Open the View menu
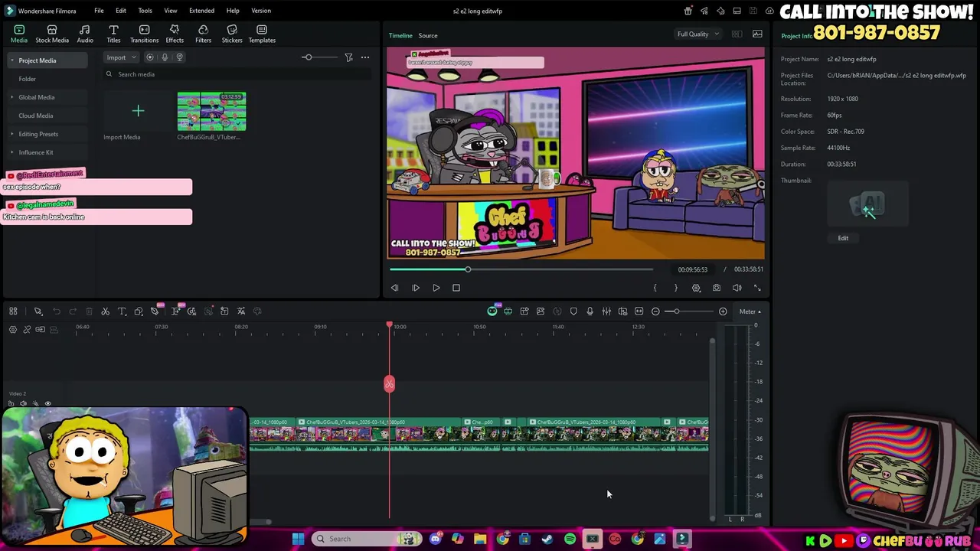Image resolution: width=980 pixels, height=551 pixels. tap(171, 11)
